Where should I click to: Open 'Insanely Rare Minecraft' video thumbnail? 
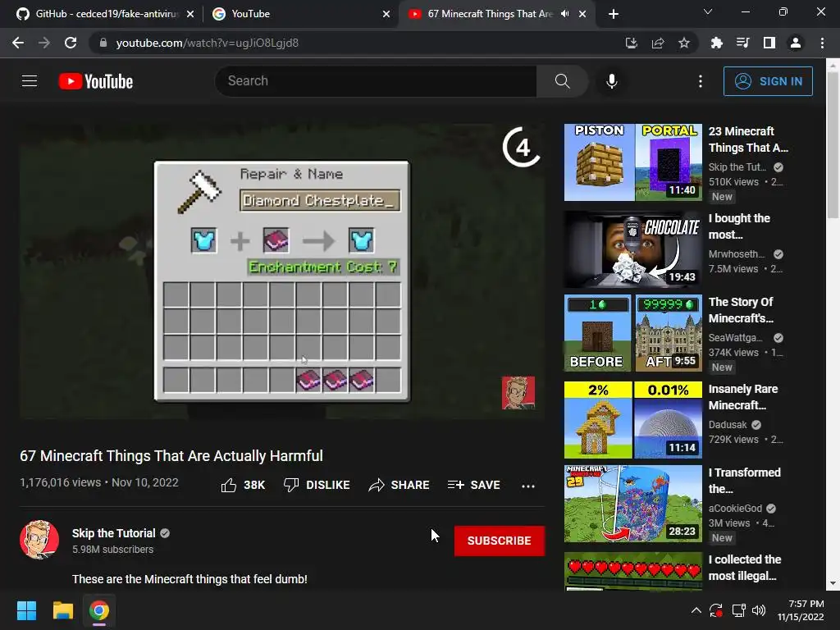tap(632, 419)
